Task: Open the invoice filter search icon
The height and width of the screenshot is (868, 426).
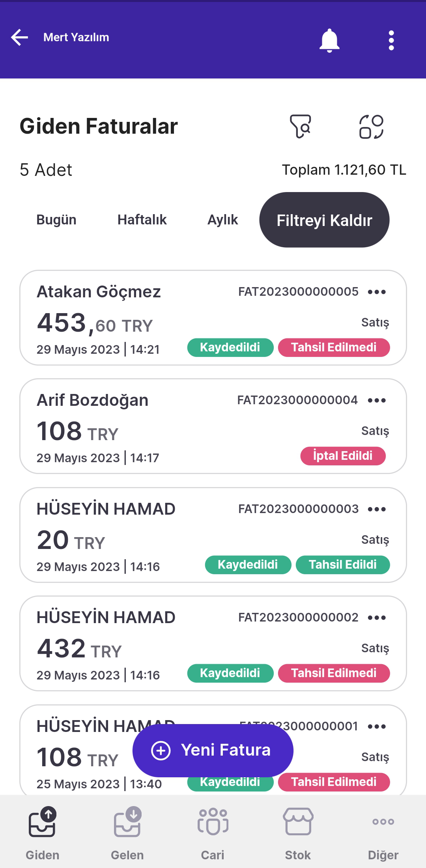Action: pyautogui.click(x=301, y=127)
